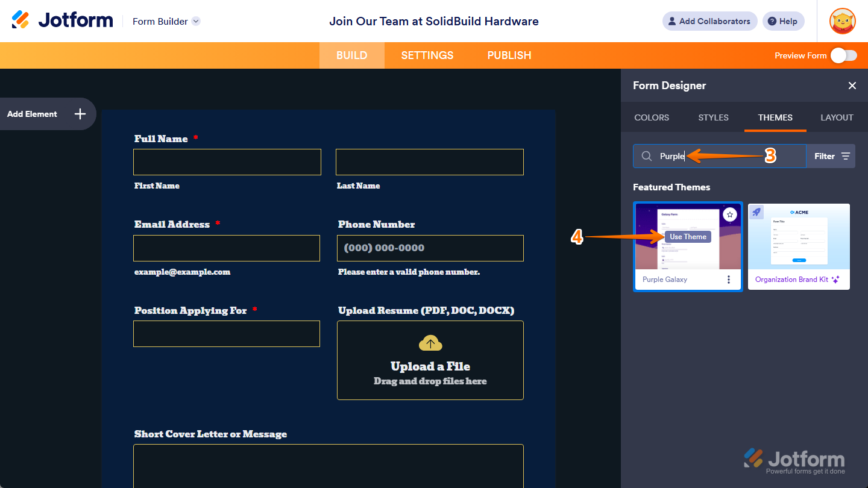Image resolution: width=868 pixels, height=488 pixels.
Task: Open the user avatar profile menu
Action: pyautogui.click(x=842, y=21)
